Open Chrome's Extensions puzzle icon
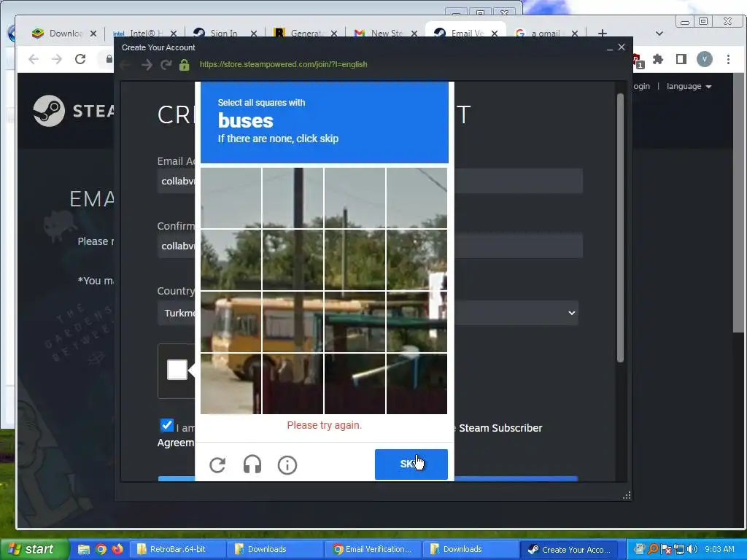Screen dimensions: 747x560 coord(658,59)
